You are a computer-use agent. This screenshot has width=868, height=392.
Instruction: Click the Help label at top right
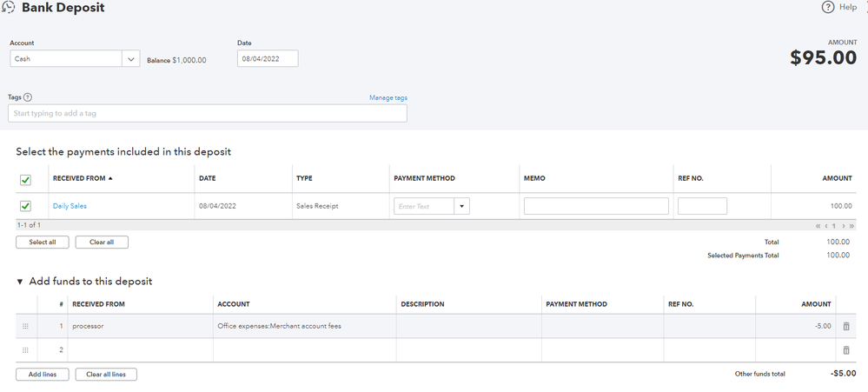848,7
